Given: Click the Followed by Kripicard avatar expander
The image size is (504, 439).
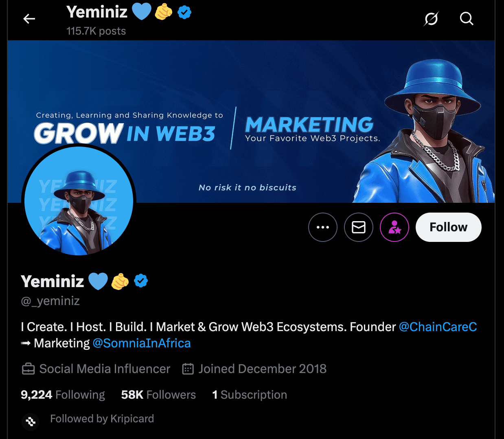Looking at the screenshot, I should (x=31, y=422).
